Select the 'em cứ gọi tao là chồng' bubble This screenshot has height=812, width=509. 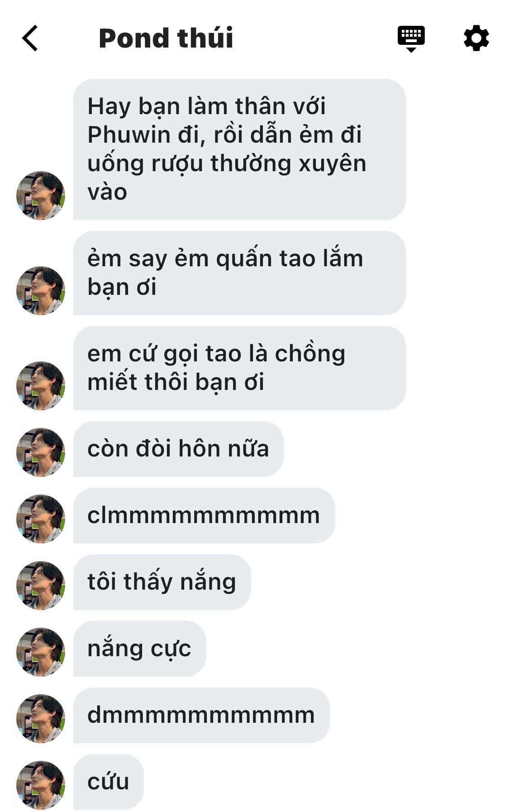coord(239,368)
